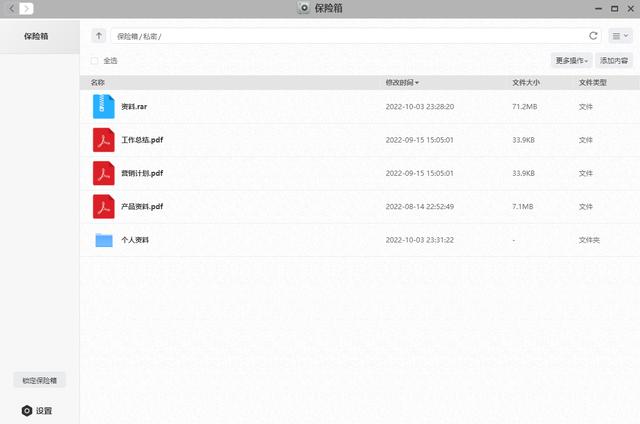Click the back navigation arrow in the title bar
The image size is (640, 424).
click(x=11, y=8)
